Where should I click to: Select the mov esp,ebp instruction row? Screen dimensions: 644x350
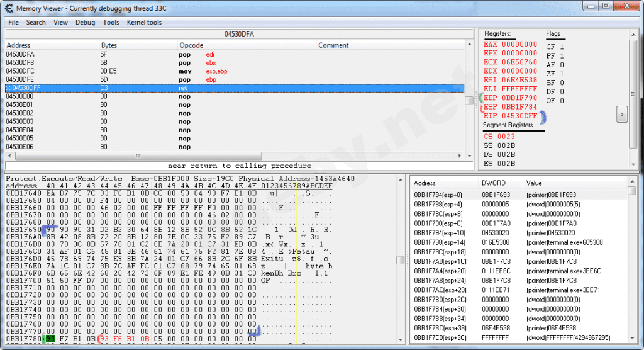pyautogui.click(x=235, y=71)
